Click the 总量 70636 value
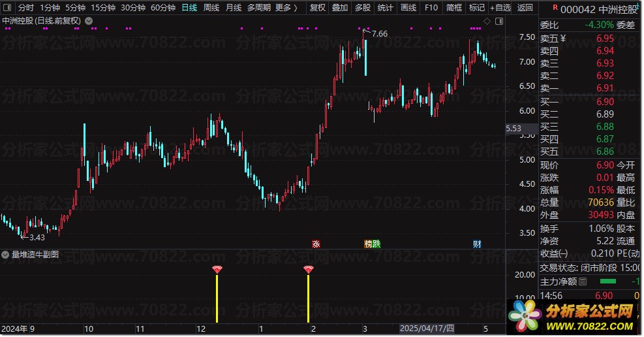The height and width of the screenshot is (337, 644). [601, 202]
